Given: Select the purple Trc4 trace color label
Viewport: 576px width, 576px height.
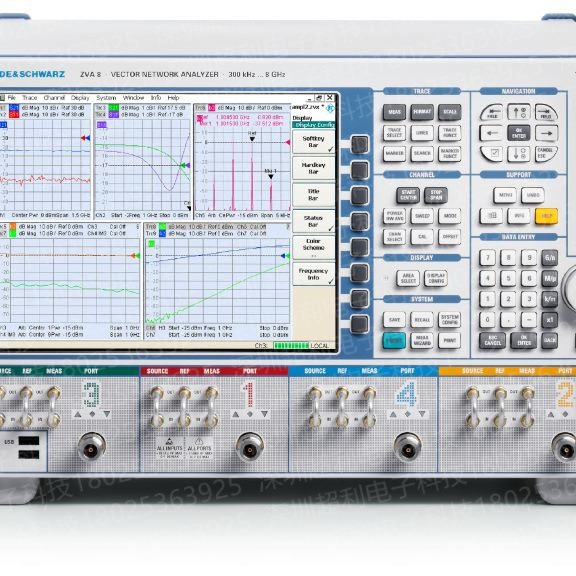Looking at the screenshot, I should (x=114, y=115).
